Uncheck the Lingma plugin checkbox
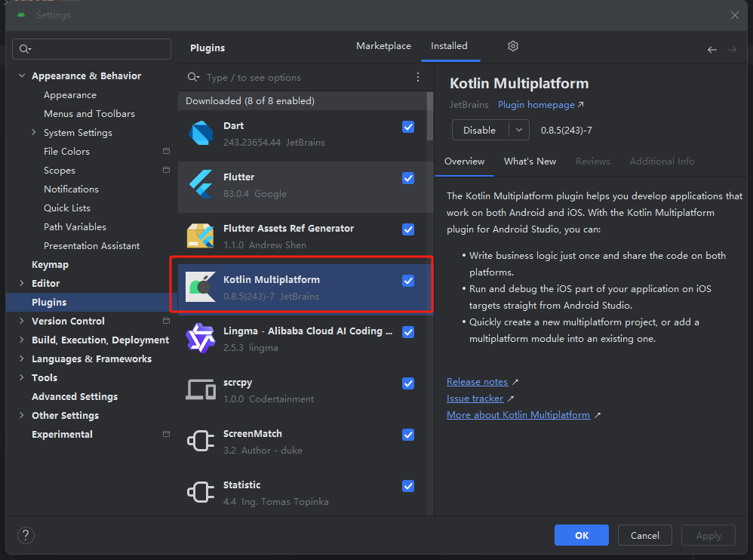This screenshot has width=753, height=560. tap(408, 332)
